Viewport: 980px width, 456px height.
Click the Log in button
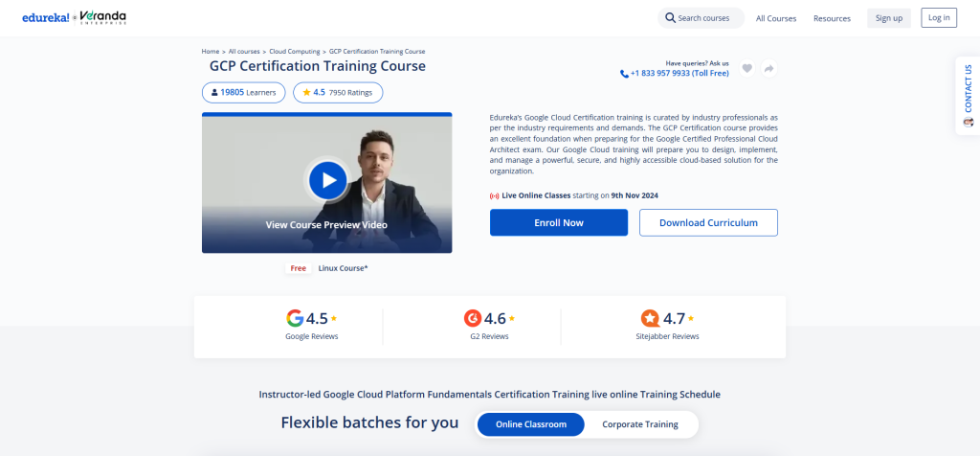coord(939,17)
